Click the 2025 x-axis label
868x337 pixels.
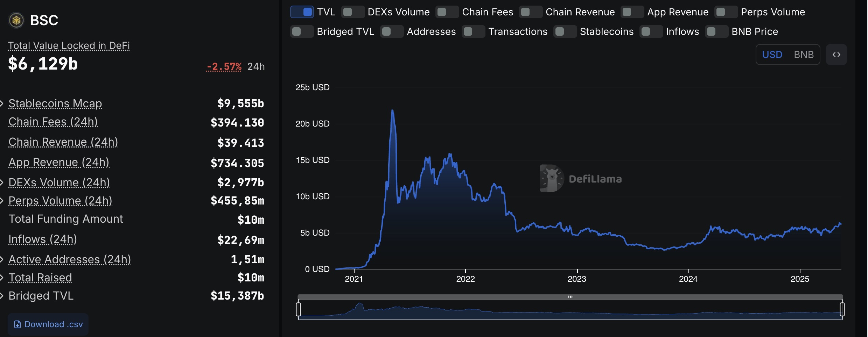click(x=800, y=279)
